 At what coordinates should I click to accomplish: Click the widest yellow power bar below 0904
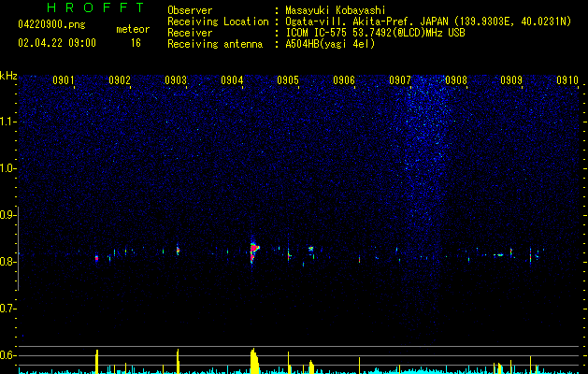pos(254,361)
